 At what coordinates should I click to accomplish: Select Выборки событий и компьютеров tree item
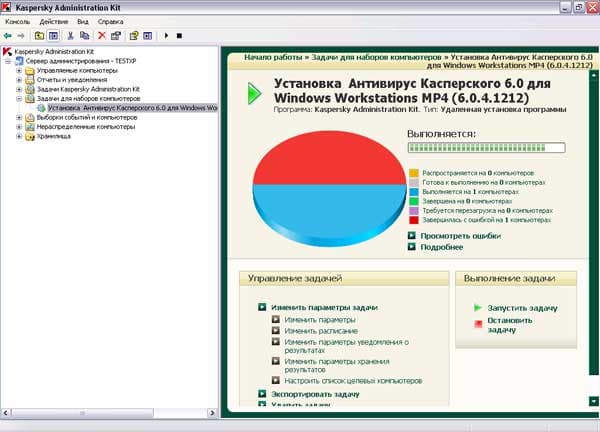click(x=87, y=117)
